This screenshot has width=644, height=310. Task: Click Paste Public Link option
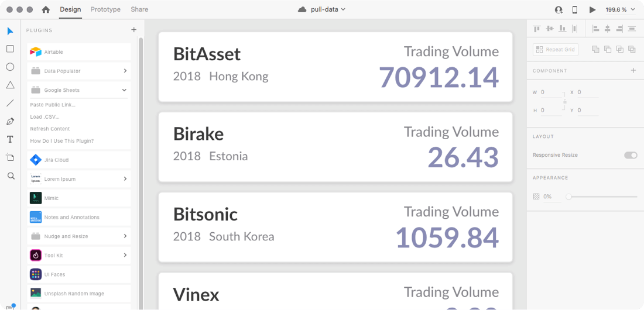point(53,105)
